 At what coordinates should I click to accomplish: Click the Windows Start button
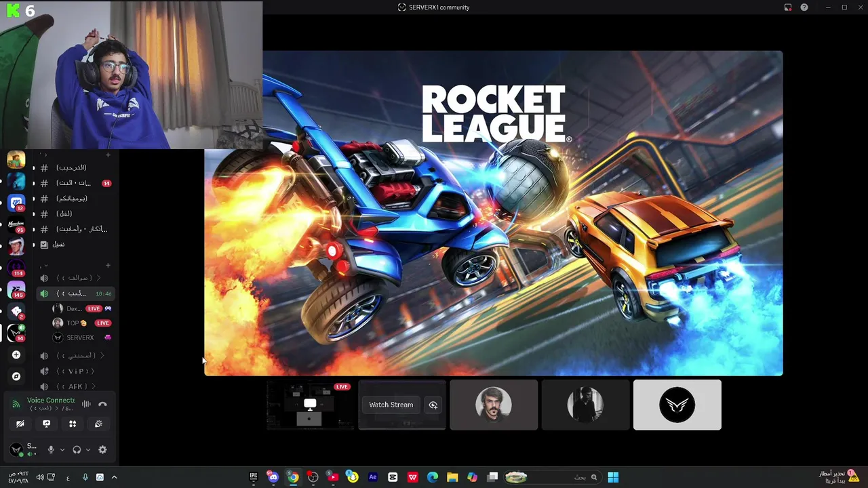[x=613, y=477]
